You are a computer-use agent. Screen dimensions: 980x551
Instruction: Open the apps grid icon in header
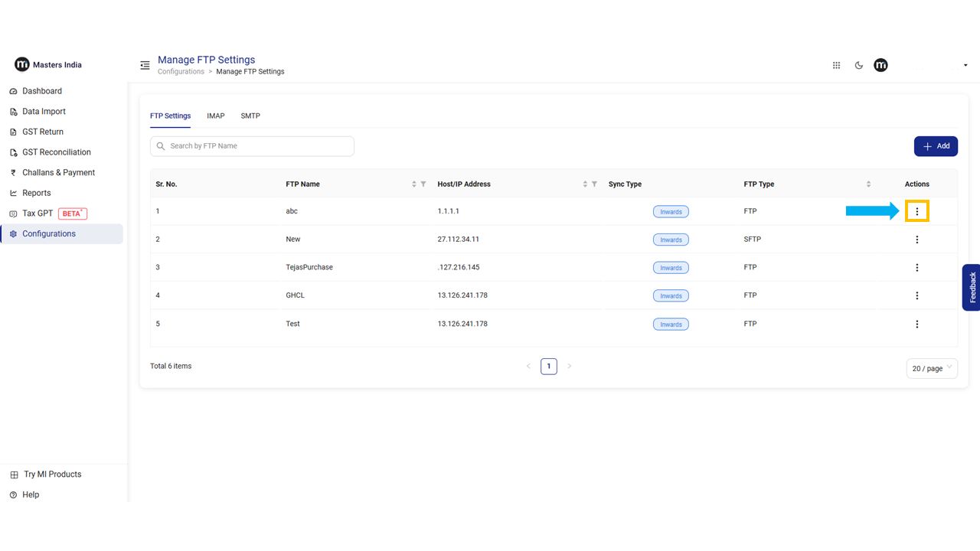pos(836,66)
